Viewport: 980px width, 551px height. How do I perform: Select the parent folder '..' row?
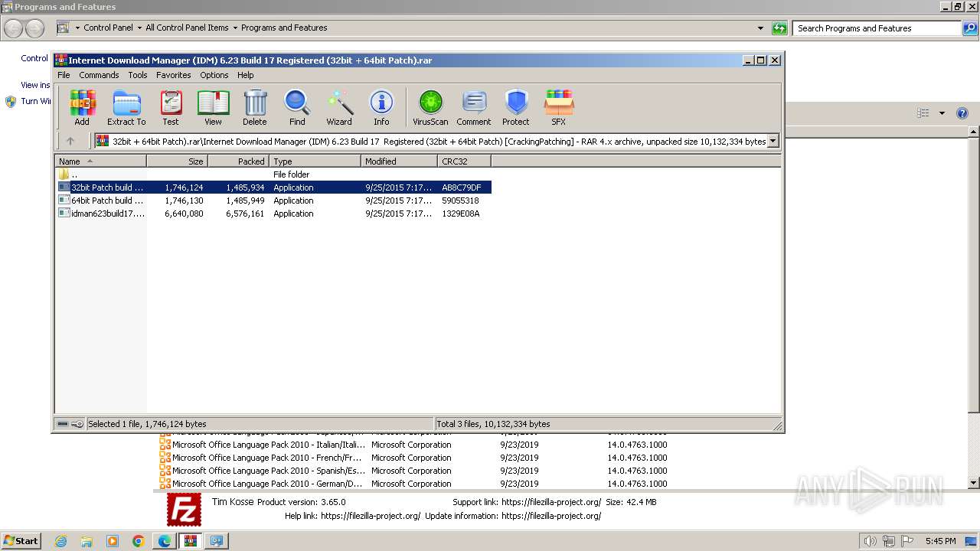click(273, 174)
